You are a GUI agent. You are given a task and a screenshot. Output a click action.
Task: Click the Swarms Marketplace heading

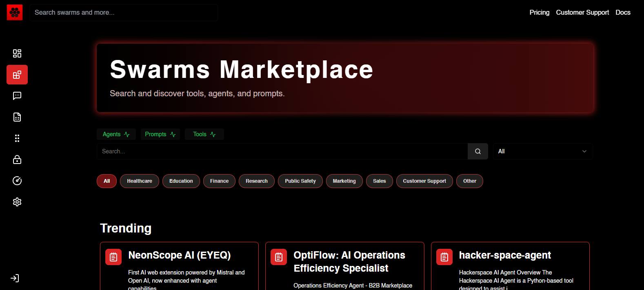click(242, 69)
